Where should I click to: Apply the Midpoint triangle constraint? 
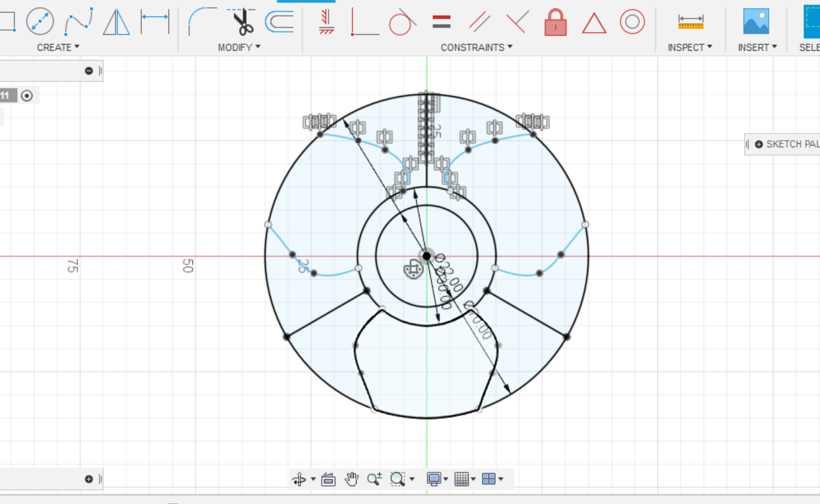click(594, 23)
